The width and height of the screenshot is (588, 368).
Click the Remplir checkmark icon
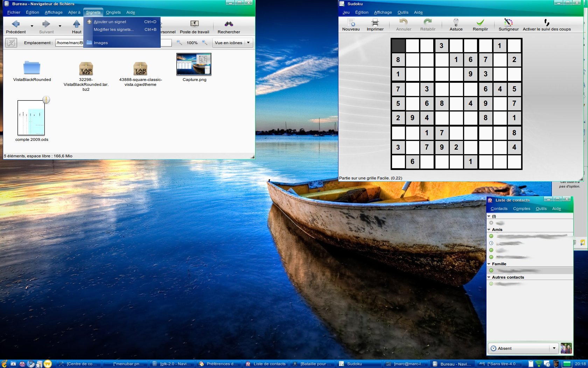coord(480,22)
